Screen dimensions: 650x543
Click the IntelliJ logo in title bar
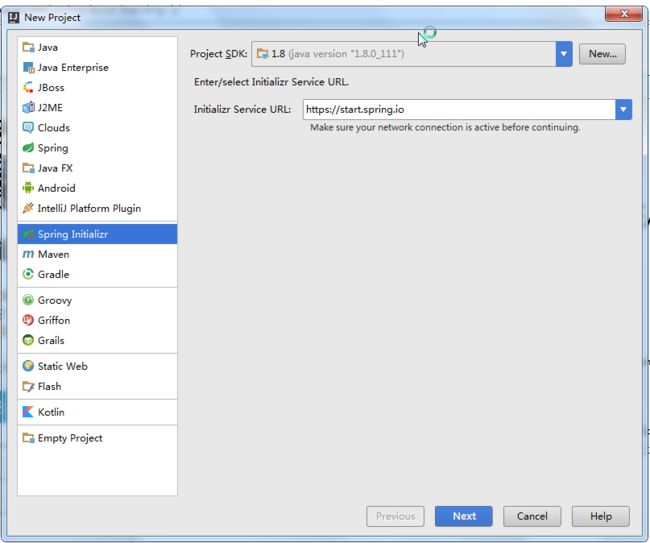14,17
